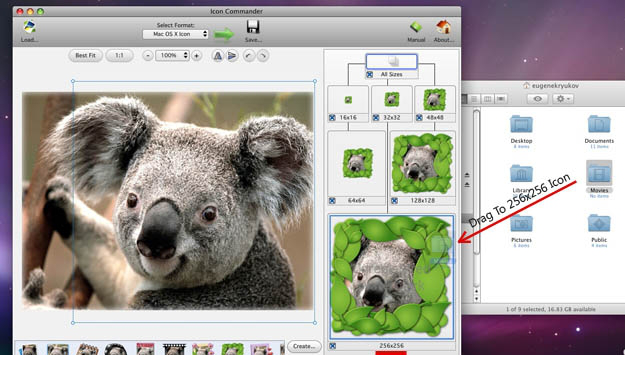
Task: Select the 256x256 icon preview
Action: pos(391,277)
